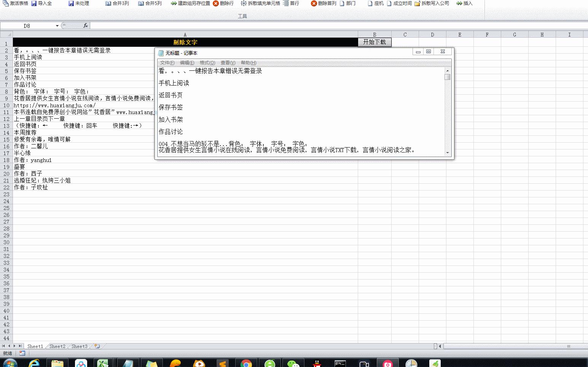This screenshot has width=588, height=367.
Task: Click the red 删除行 icon
Action: coord(216,3)
